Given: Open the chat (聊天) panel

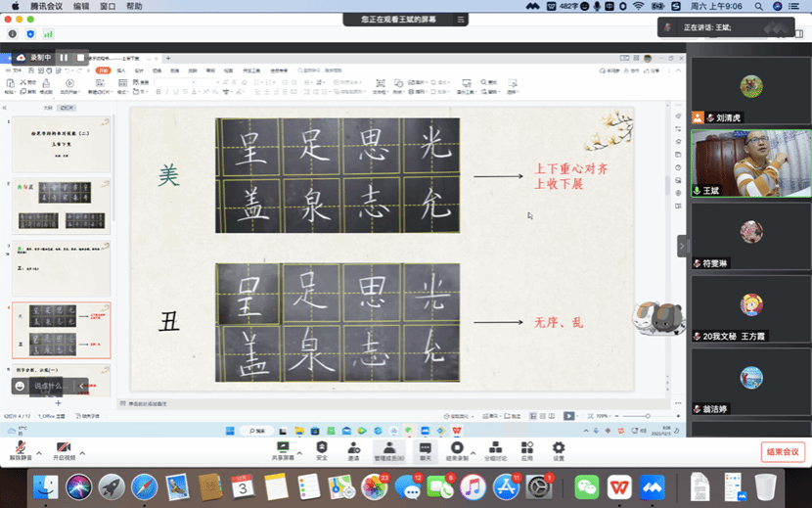Looking at the screenshot, I should tap(426, 450).
